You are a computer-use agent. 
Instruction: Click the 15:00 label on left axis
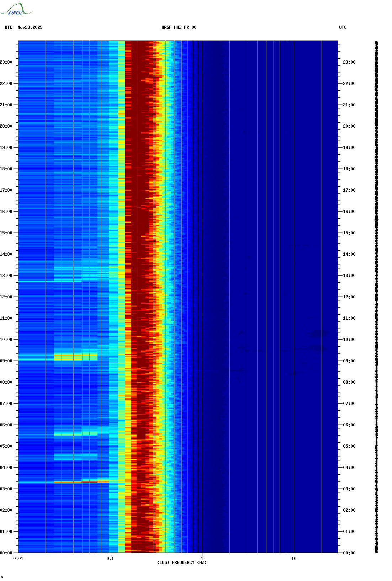(x=6, y=233)
